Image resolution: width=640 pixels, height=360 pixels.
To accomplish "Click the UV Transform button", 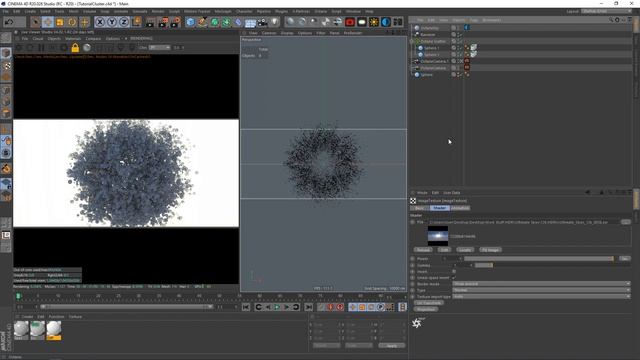I will pos(429,303).
